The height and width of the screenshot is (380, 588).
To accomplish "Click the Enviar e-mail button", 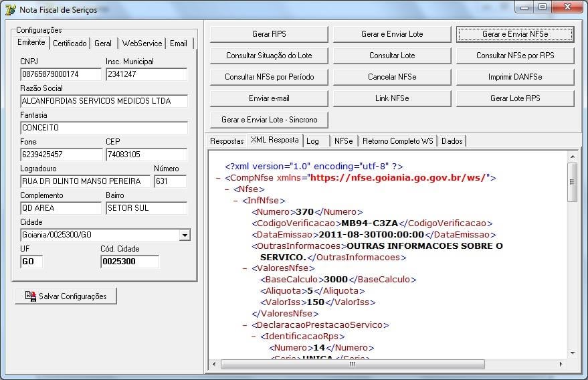I will tap(269, 98).
